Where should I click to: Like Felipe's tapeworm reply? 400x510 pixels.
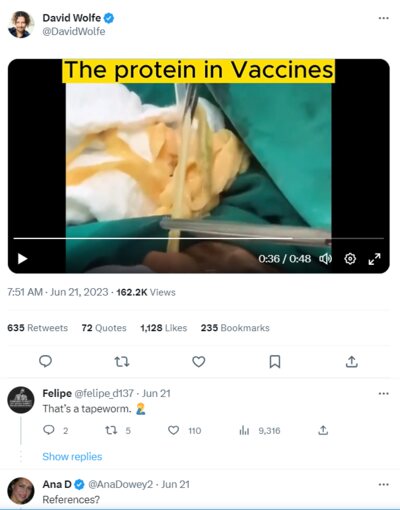(173, 430)
